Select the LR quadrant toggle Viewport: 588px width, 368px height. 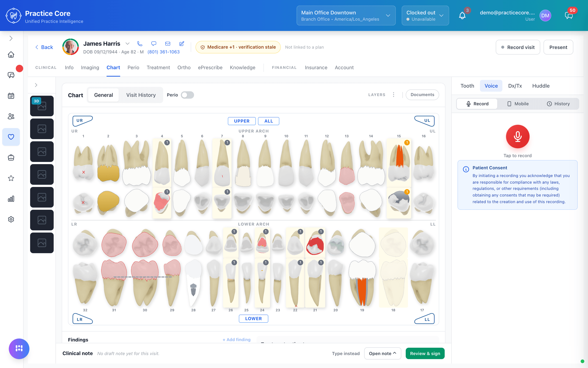83,319
